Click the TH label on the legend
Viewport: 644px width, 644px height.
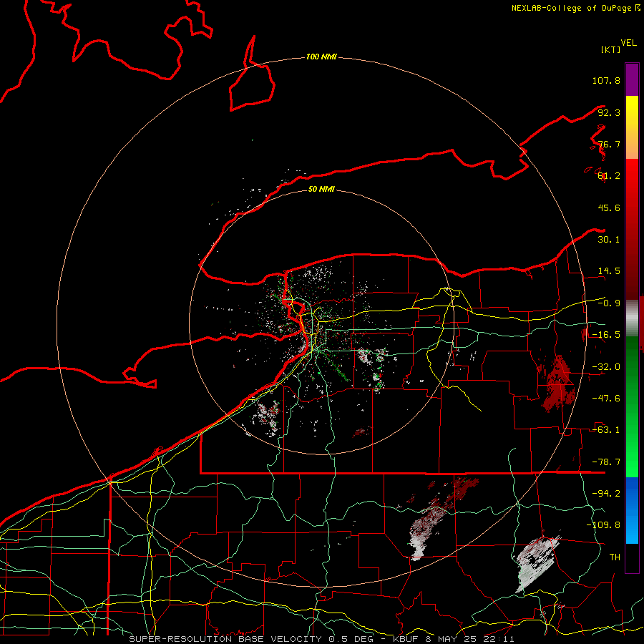tap(615, 557)
